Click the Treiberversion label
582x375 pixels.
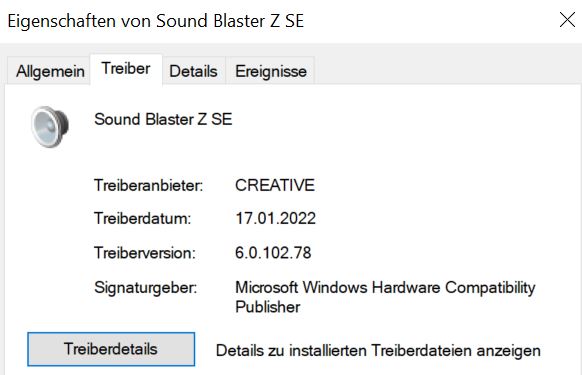(x=145, y=253)
